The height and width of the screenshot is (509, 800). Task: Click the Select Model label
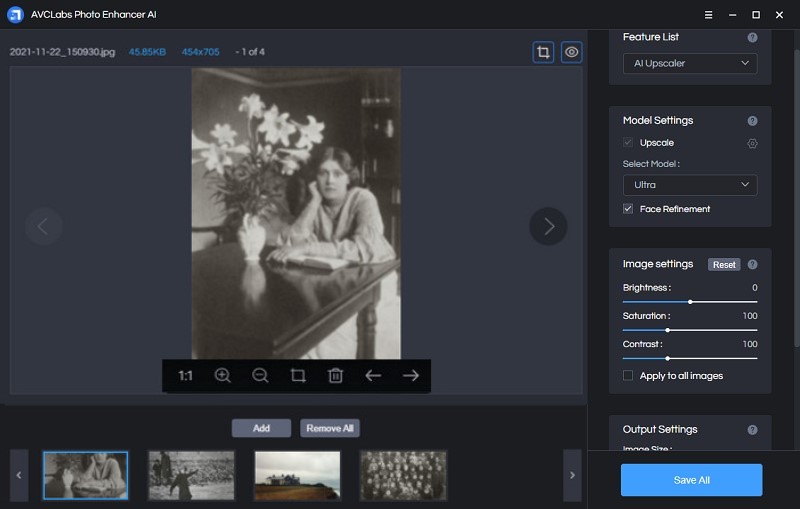click(x=651, y=164)
